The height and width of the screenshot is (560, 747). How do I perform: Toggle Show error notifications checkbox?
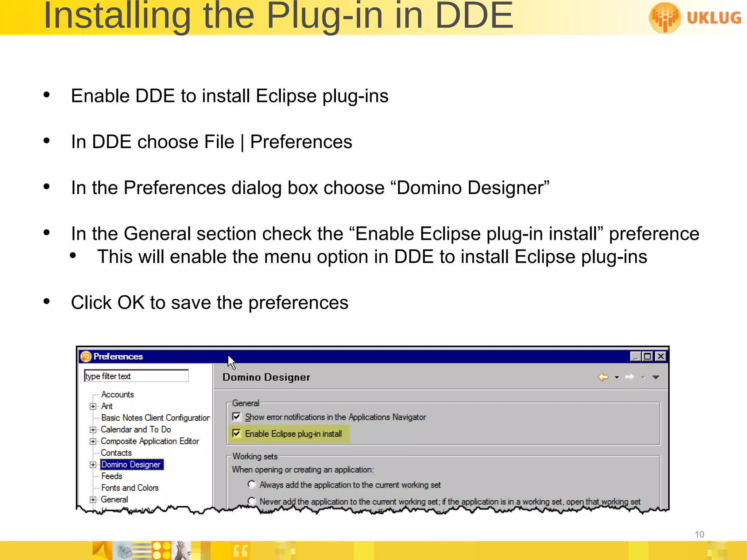(236, 416)
